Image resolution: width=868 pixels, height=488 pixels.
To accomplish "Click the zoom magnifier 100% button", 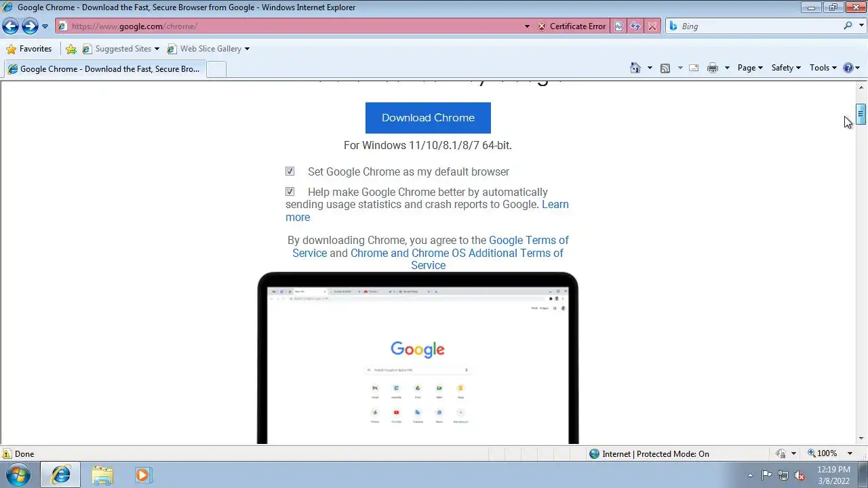I will [823, 453].
